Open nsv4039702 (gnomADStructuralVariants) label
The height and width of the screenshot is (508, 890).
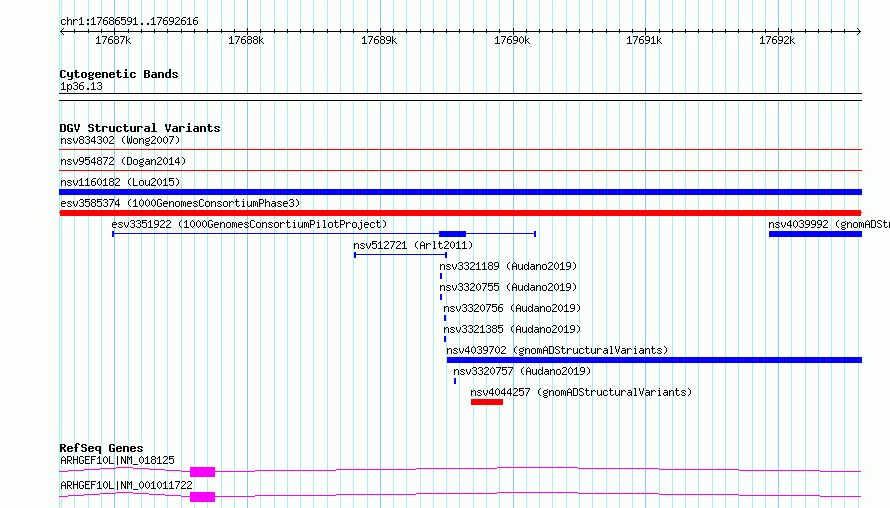(557, 350)
